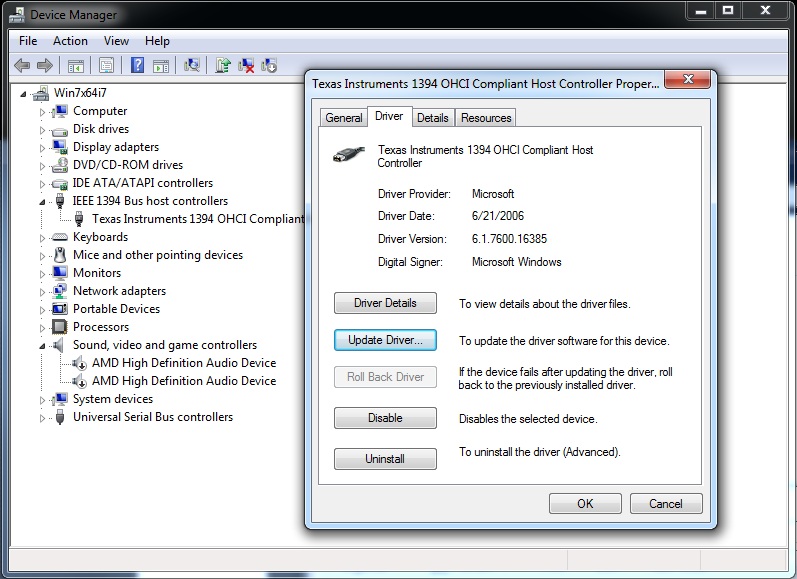Click the Uninstall button in the dialog

tap(385, 459)
